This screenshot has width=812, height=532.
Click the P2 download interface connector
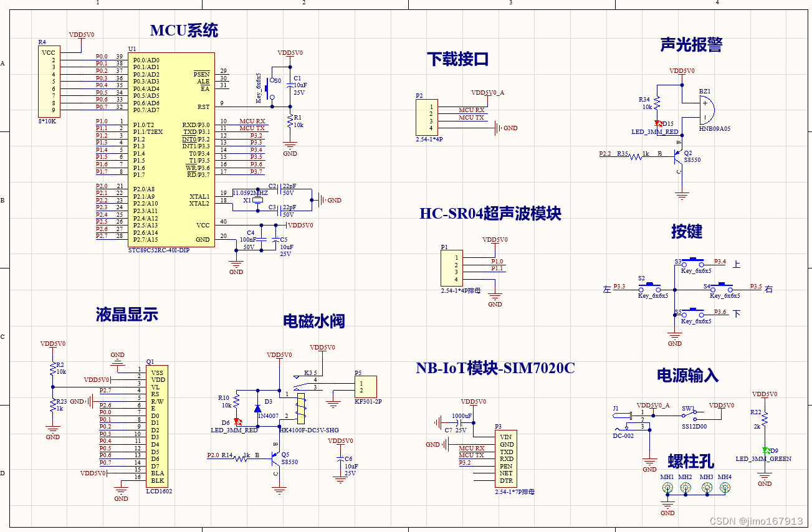[426, 117]
